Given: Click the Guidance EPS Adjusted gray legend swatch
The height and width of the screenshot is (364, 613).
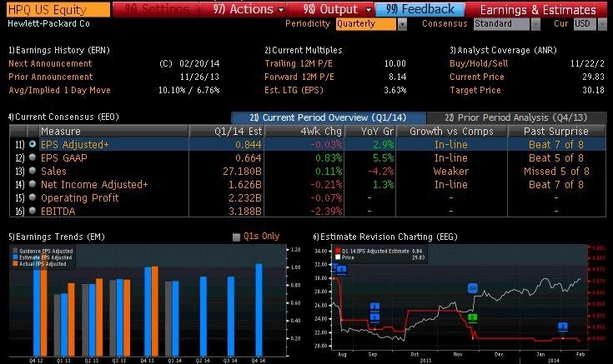Looking at the screenshot, I should click(x=15, y=251).
